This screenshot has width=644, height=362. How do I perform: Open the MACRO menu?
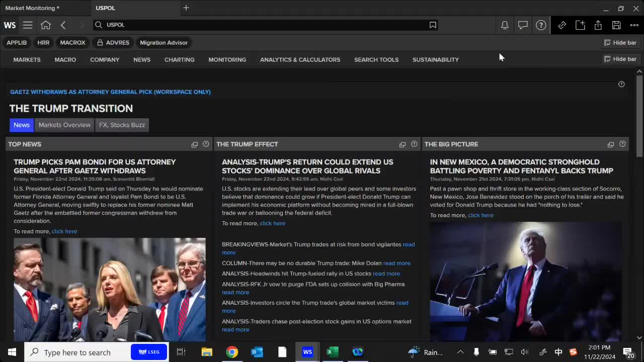coord(65,59)
